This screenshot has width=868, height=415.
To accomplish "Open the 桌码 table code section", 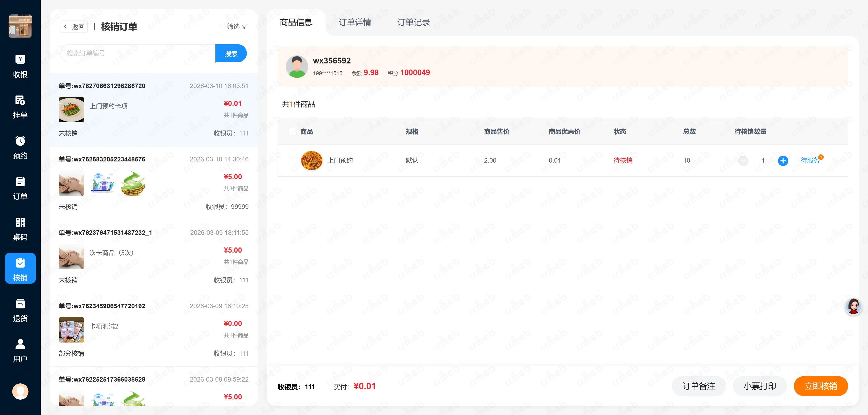I will [x=20, y=229].
